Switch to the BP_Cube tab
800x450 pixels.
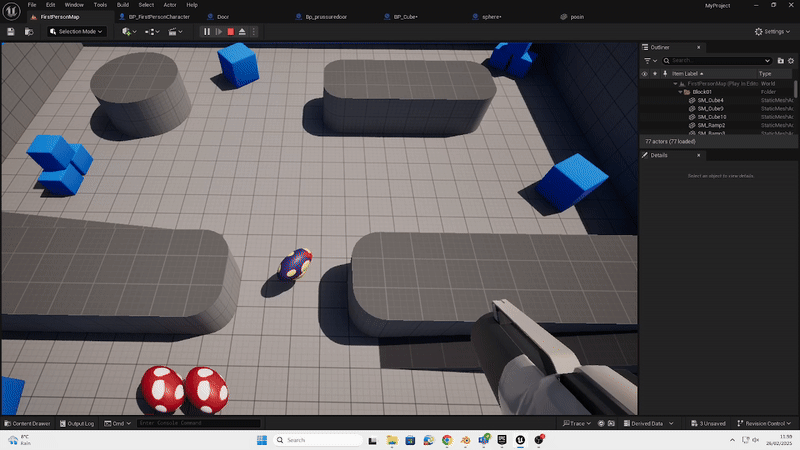click(405, 17)
